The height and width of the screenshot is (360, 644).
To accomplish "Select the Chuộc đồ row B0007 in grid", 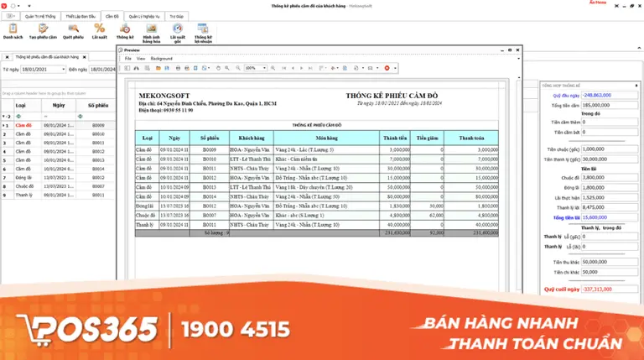I will [x=59, y=186].
